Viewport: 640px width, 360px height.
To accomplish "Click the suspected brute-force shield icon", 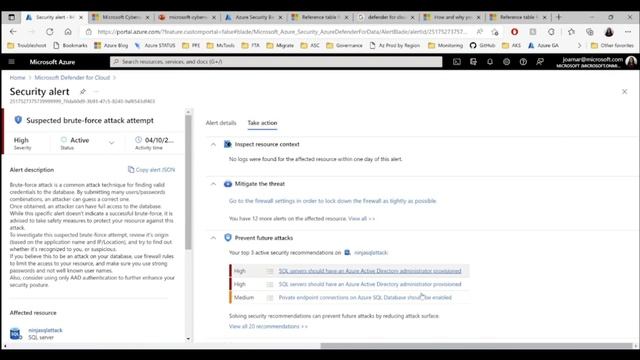I will [x=18, y=120].
